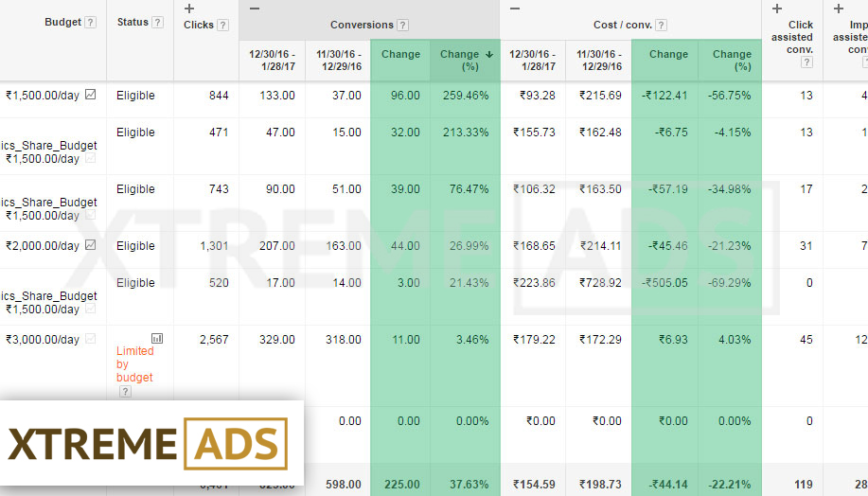
Task: Select the 2,567 clicks cell
Action: (214, 339)
